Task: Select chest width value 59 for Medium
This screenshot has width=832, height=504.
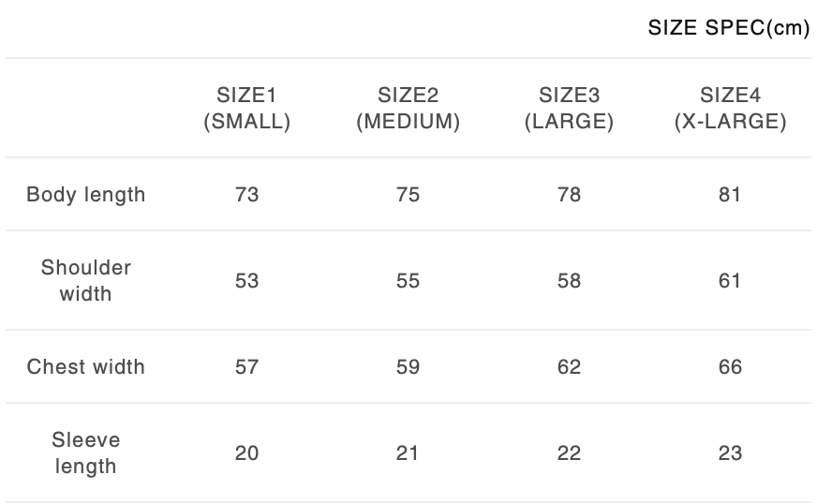Action: (x=409, y=367)
